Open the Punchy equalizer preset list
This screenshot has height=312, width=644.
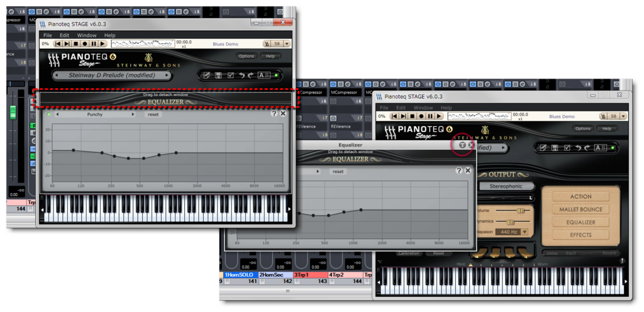(95, 114)
